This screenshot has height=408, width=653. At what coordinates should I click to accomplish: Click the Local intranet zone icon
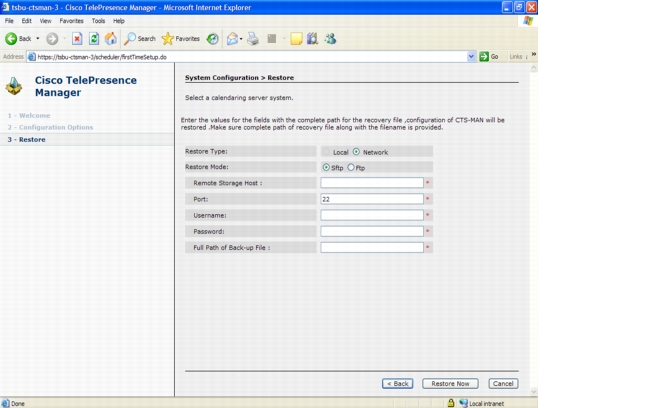[x=463, y=403]
